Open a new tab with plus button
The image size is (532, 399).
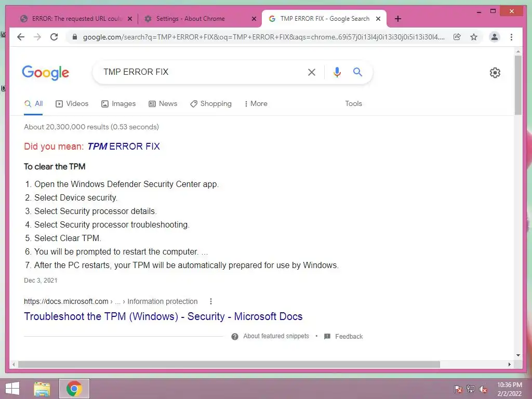398,19
